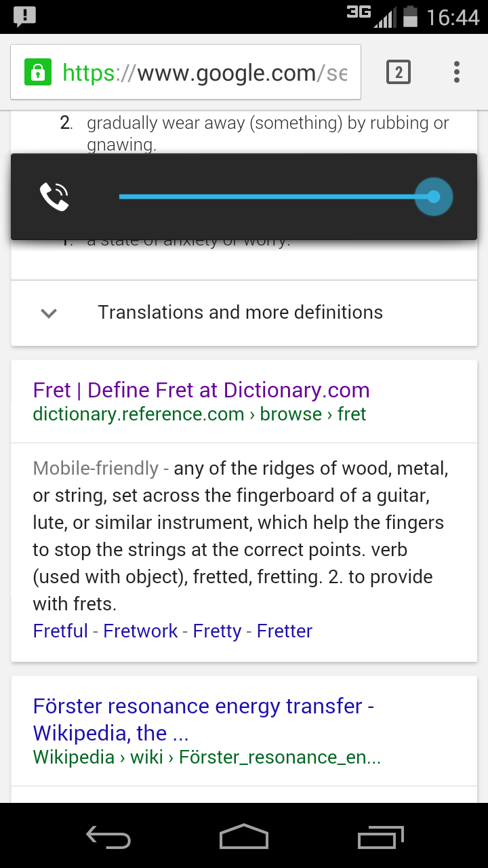This screenshot has height=868, width=488.
Task: Open the tab switcher showing 2 tabs
Action: coord(399,72)
